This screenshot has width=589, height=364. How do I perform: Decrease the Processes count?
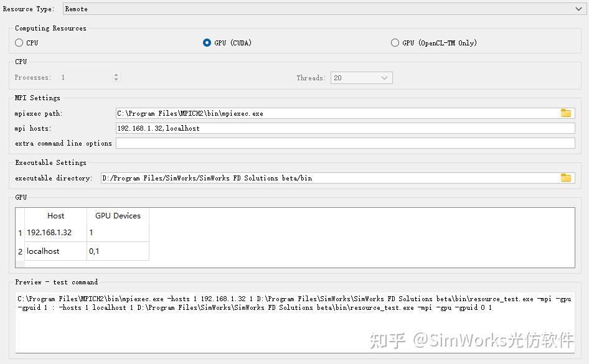(x=116, y=80)
